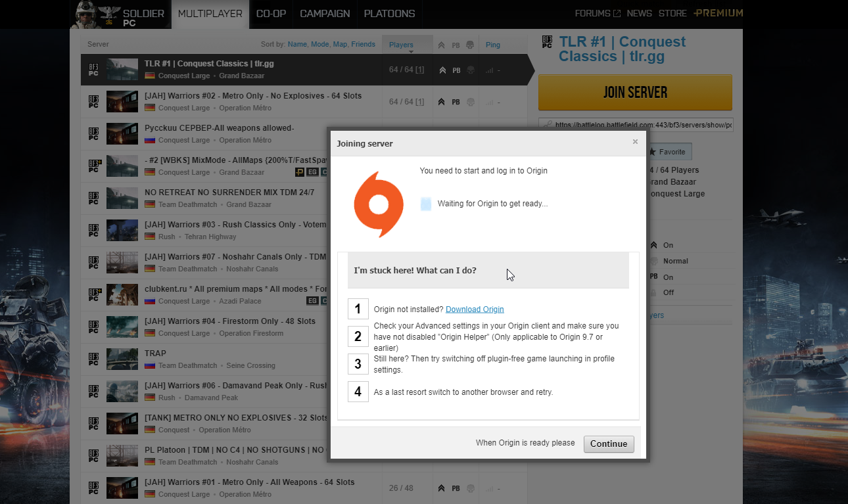Viewport: 848px width, 504px height.
Task: Close the Joining server dialog
Action: tap(635, 142)
